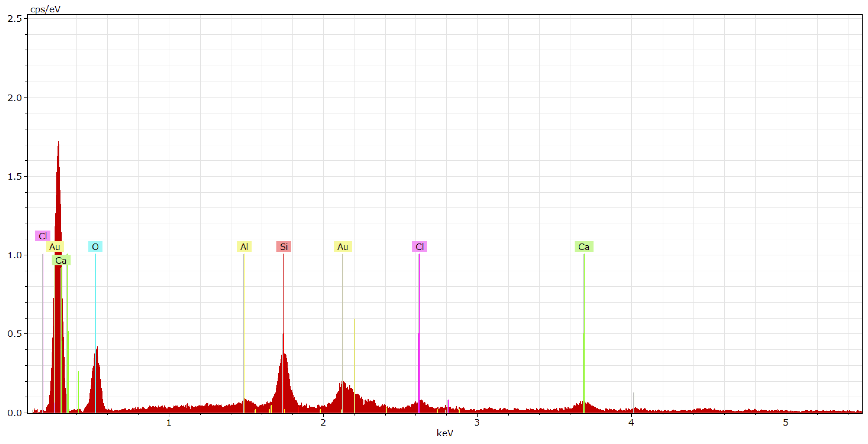Select the Al element label
Image resolution: width=868 pixels, height=444 pixels.
244,247
